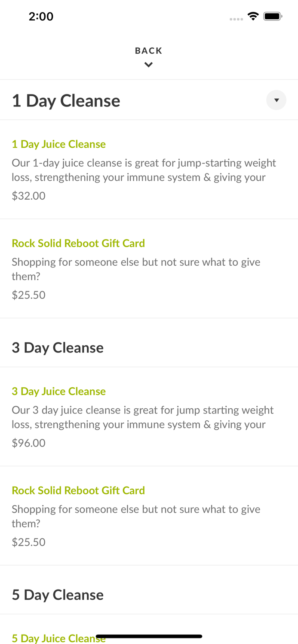Jump to the 3 Day Cleanse section heading
Screen dimensions: 298x644
tap(58, 348)
